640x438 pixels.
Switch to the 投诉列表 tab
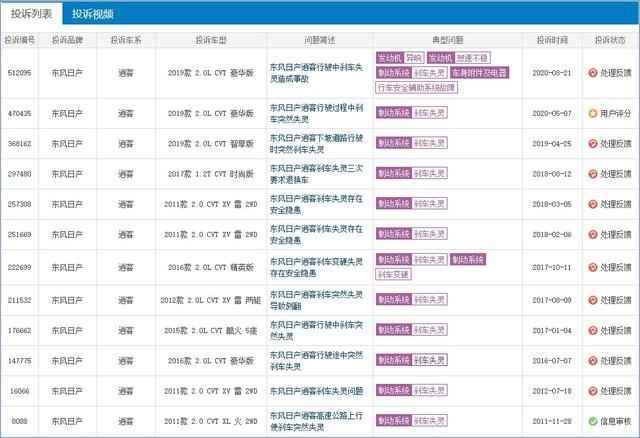pyautogui.click(x=31, y=14)
